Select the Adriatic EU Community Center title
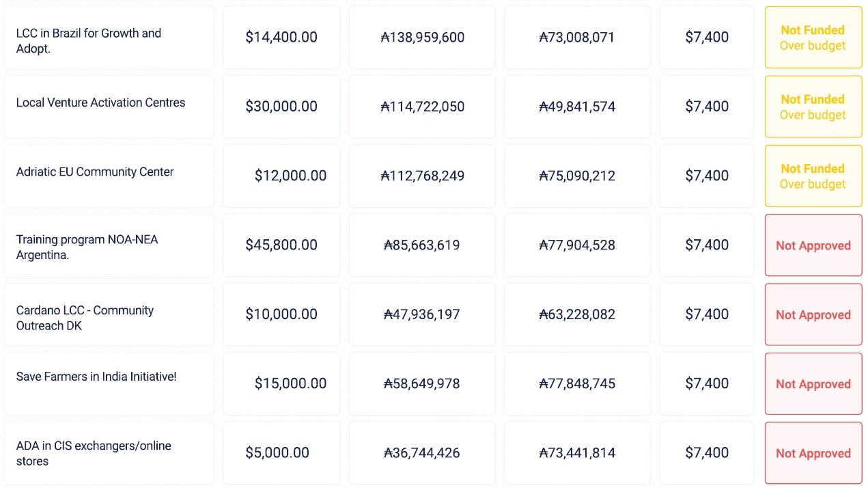The width and height of the screenshot is (868, 488). pyautogui.click(x=95, y=172)
